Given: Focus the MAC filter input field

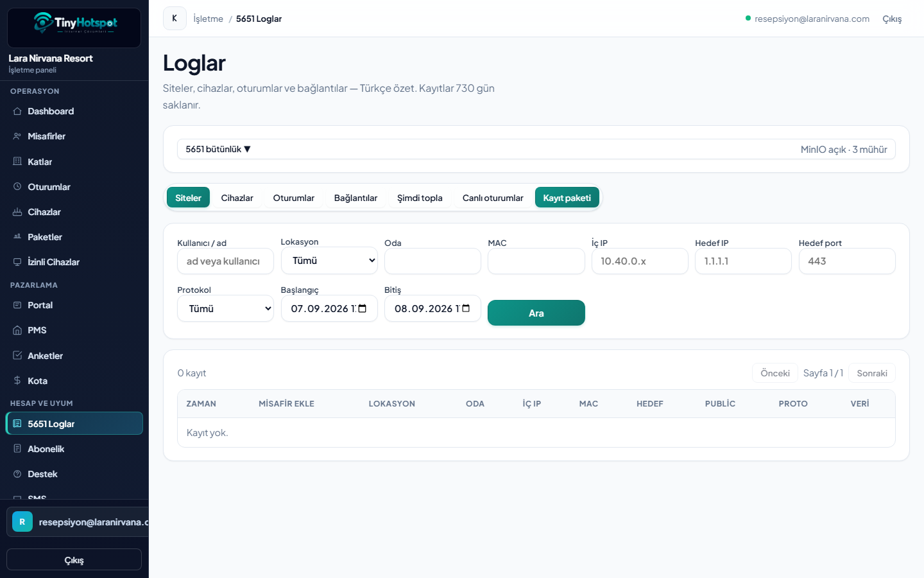Looking at the screenshot, I should (536, 261).
